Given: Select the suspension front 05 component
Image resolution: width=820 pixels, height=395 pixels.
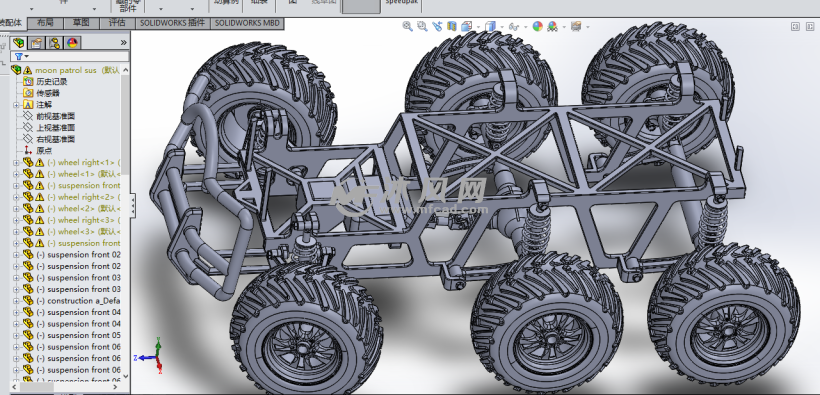Looking at the screenshot, I should coord(78,335).
